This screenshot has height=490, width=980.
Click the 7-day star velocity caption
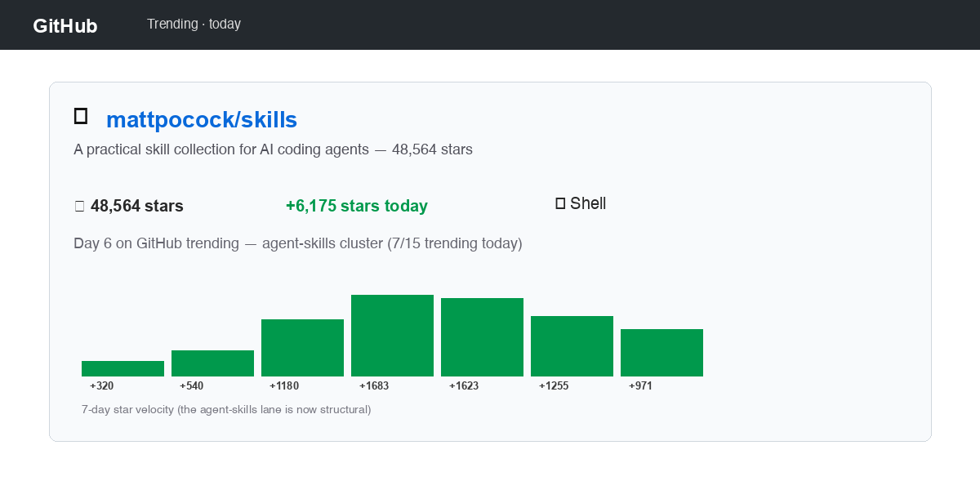pos(226,409)
